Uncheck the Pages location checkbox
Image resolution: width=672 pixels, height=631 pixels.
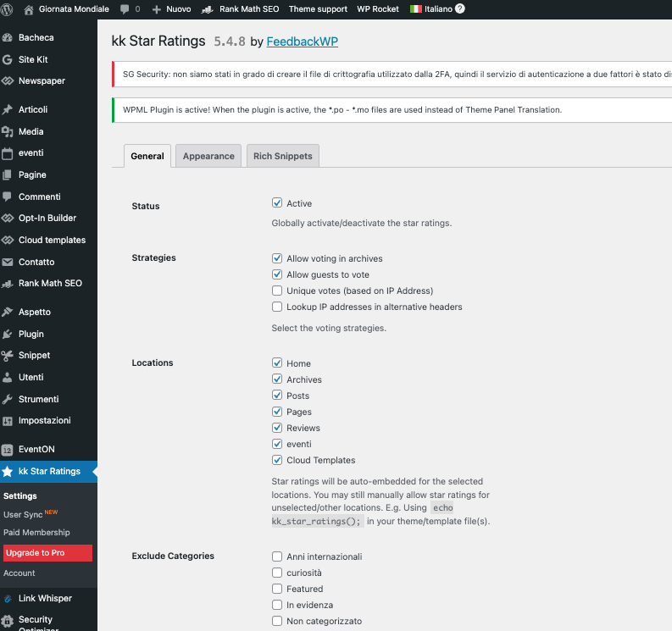tap(277, 412)
